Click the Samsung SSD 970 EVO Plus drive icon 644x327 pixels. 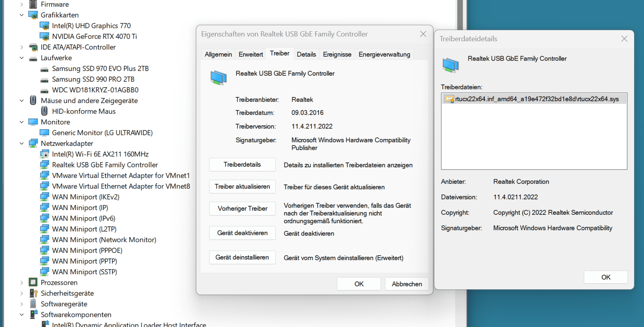click(x=44, y=69)
